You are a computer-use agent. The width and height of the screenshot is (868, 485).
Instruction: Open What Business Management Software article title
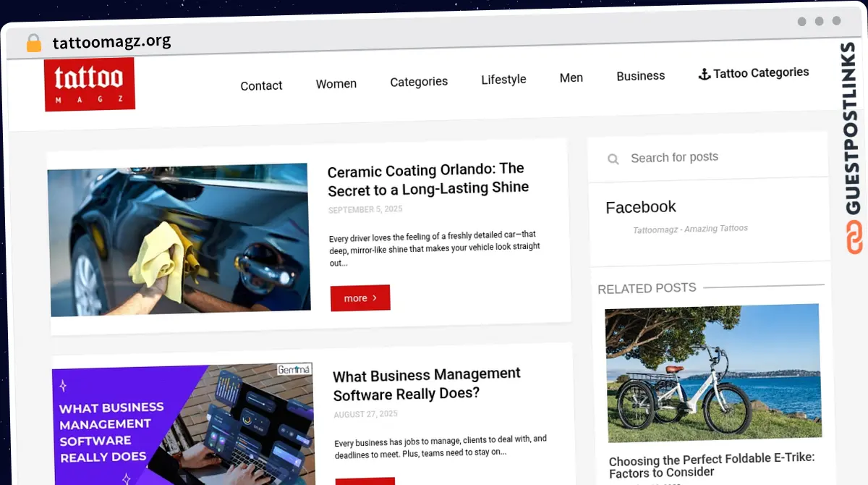(x=427, y=384)
